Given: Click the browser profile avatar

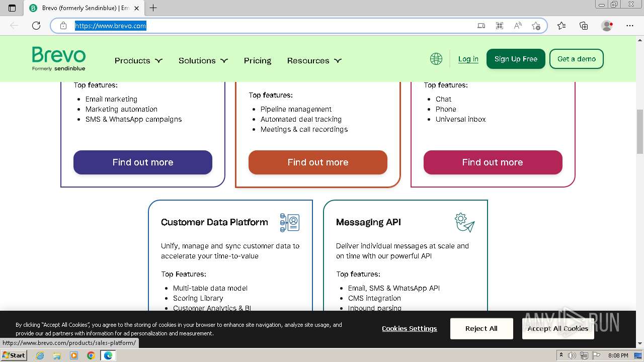Looking at the screenshot, I should coord(607,26).
